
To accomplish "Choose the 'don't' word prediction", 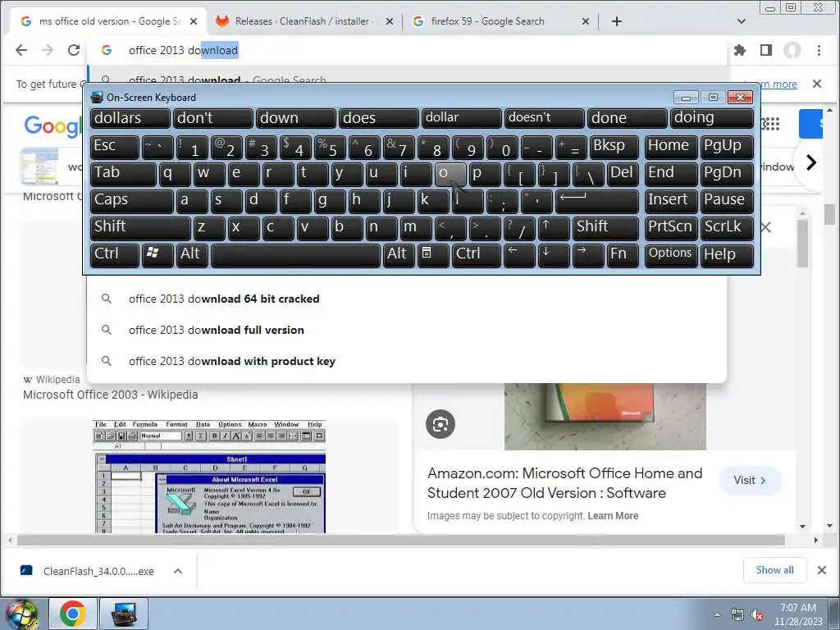I will click(x=213, y=118).
